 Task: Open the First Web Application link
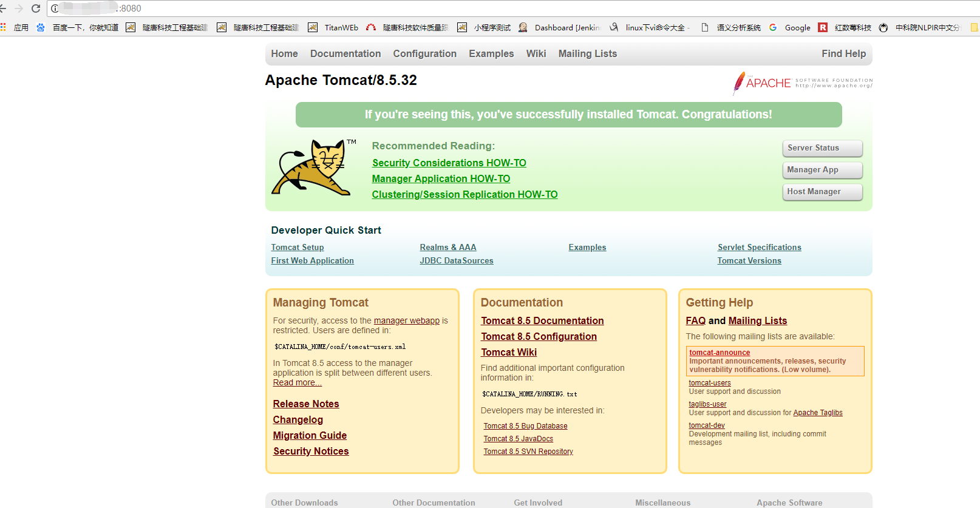point(312,260)
